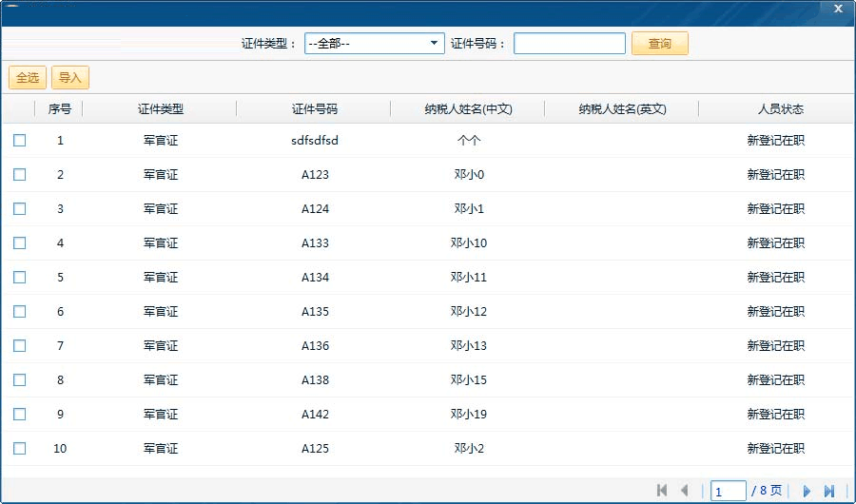Viewport: 856px width, 504px height.
Task: Go to the next page
Action: click(x=807, y=491)
